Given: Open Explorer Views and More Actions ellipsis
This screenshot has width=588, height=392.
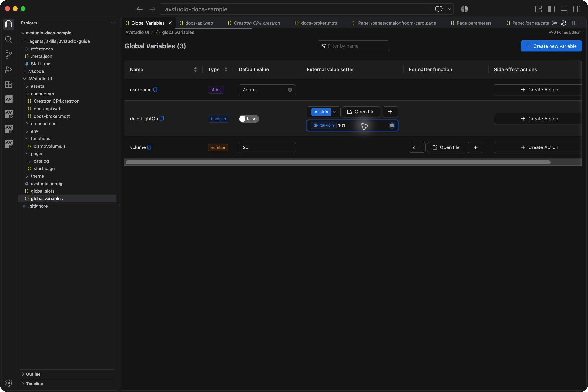Looking at the screenshot, I should (113, 23).
